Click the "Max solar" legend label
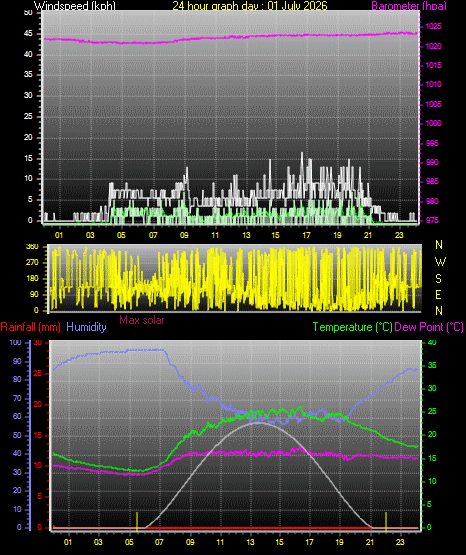This screenshot has width=466, height=555. pyautogui.click(x=142, y=320)
